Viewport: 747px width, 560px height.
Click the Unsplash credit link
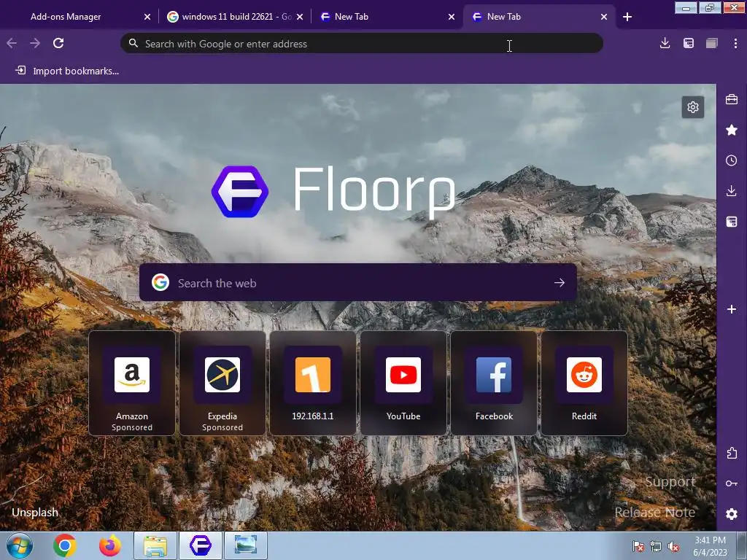[x=35, y=513]
